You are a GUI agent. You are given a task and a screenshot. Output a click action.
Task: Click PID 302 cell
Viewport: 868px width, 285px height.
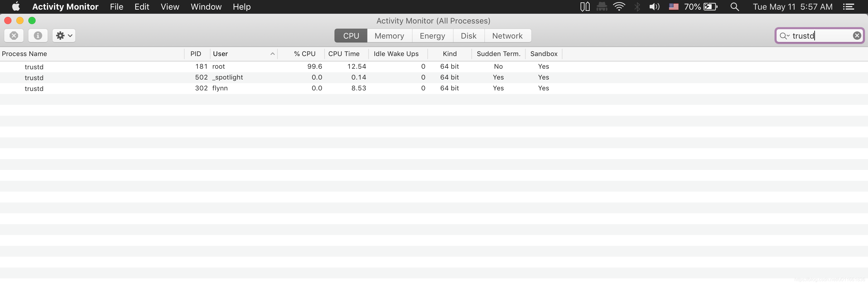[201, 88]
